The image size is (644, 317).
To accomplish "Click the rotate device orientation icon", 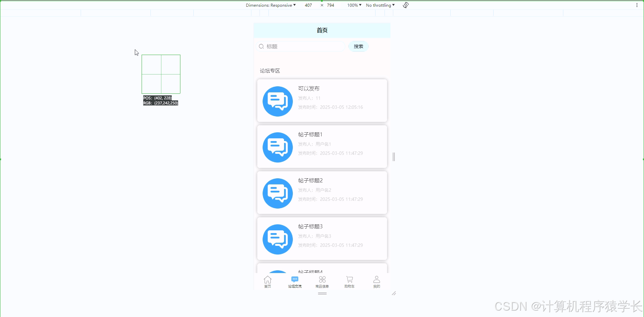I will pos(405,5).
